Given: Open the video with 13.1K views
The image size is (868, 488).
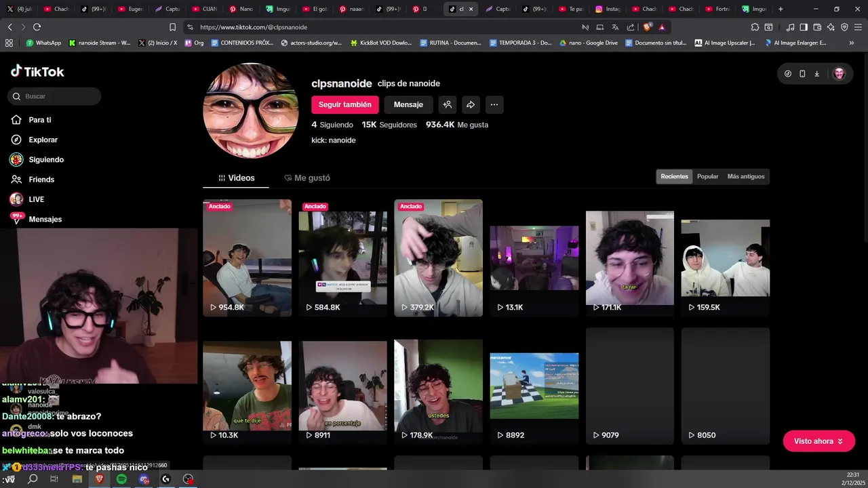Looking at the screenshot, I should pyautogui.click(x=534, y=258).
